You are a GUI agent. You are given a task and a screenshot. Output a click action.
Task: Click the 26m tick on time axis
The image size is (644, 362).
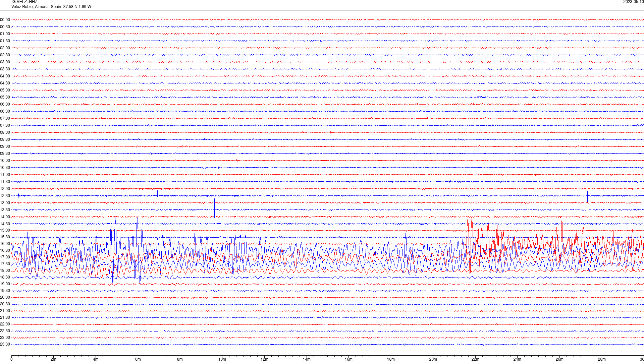coord(559,359)
